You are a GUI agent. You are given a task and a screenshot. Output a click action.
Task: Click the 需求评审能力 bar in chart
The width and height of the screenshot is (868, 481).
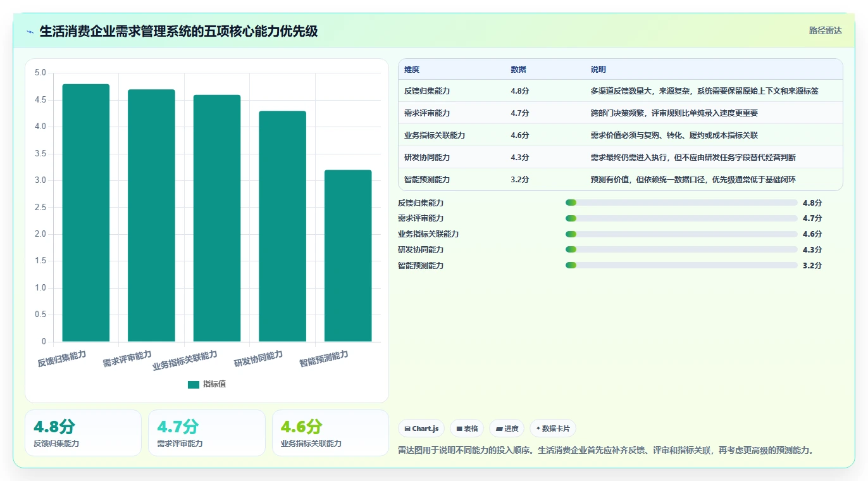point(151,215)
